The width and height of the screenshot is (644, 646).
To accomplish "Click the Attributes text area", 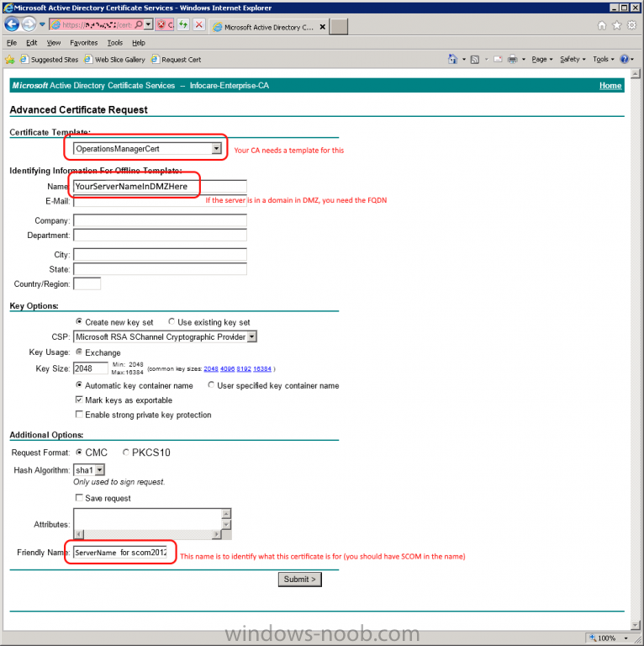I will coord(147,519).
